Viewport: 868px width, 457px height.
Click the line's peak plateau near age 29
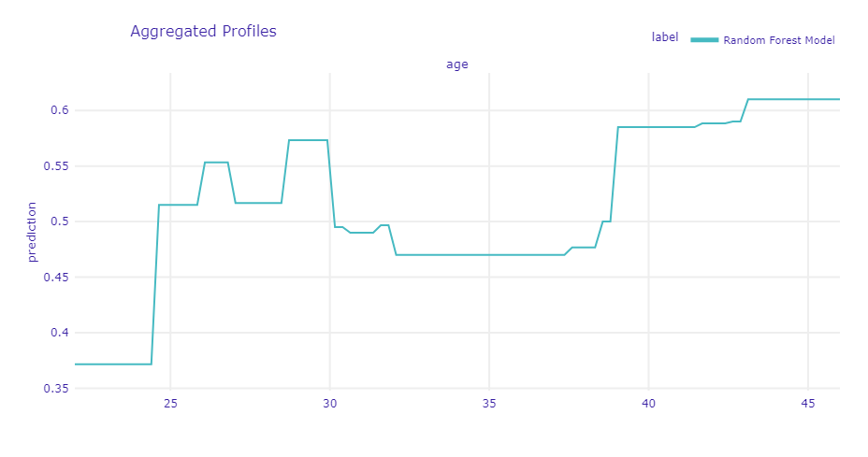(x=308, y=140)
